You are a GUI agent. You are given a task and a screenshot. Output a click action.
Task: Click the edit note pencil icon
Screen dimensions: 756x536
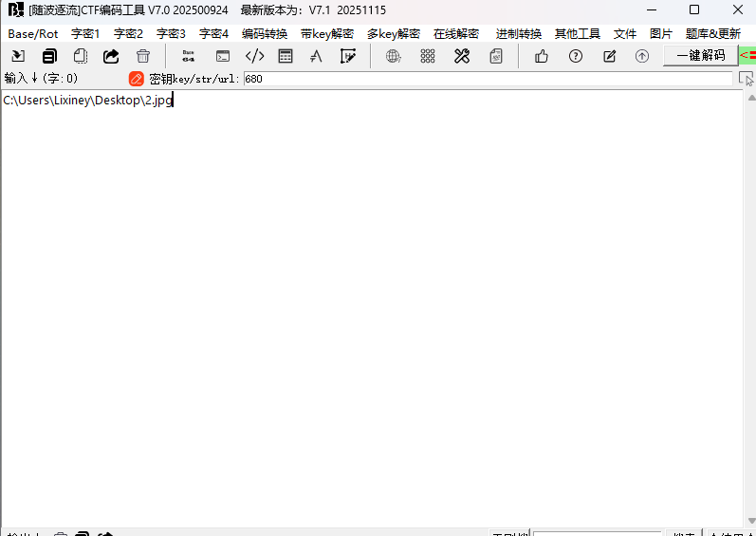coord(609,56)
